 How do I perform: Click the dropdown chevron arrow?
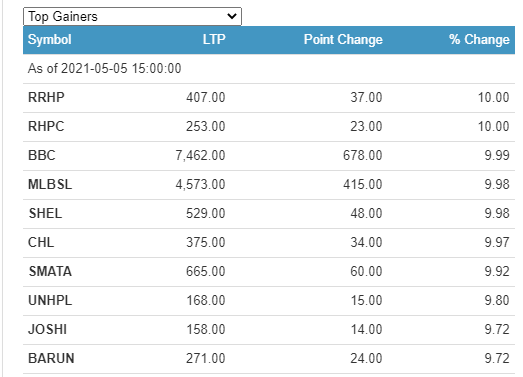pyautogui.click(x=231, y=16)
